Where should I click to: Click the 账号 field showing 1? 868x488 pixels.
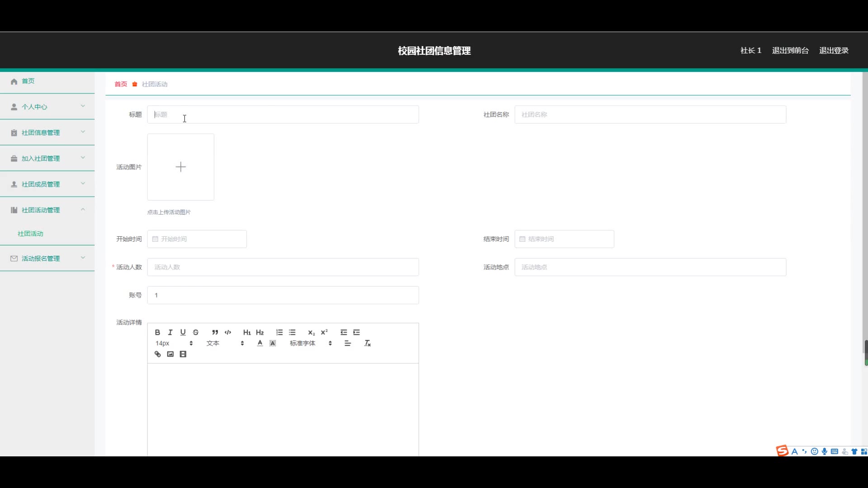(283, 295)
